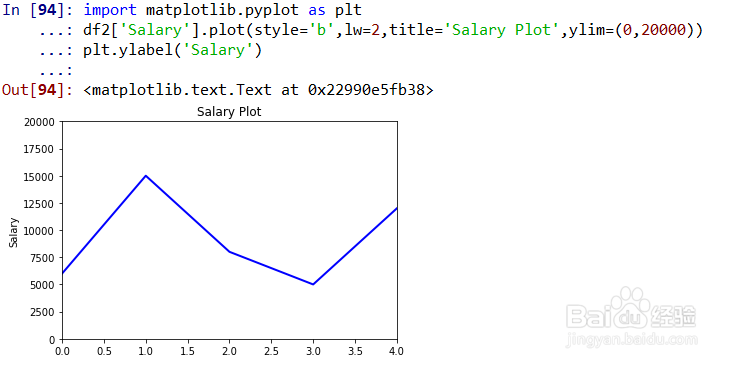Click the 1.5 x-axis tick label
Image resolution: width=738 pixels, height=366 pixels.
[188, 351]
